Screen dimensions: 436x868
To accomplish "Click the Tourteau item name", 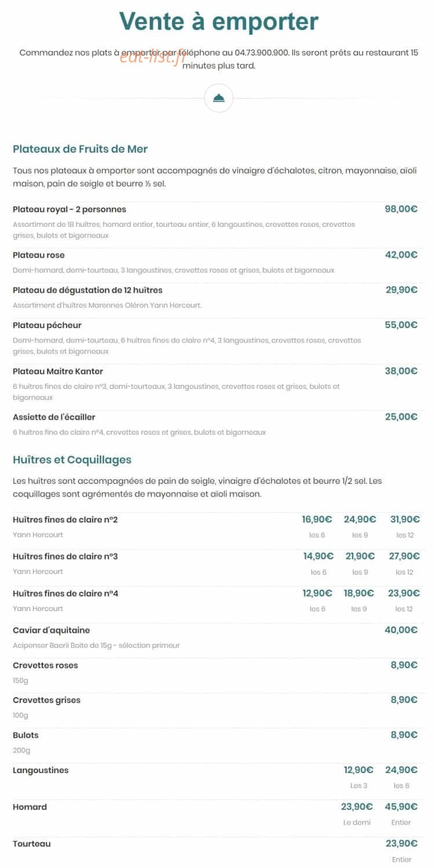I will click(32, 844).
